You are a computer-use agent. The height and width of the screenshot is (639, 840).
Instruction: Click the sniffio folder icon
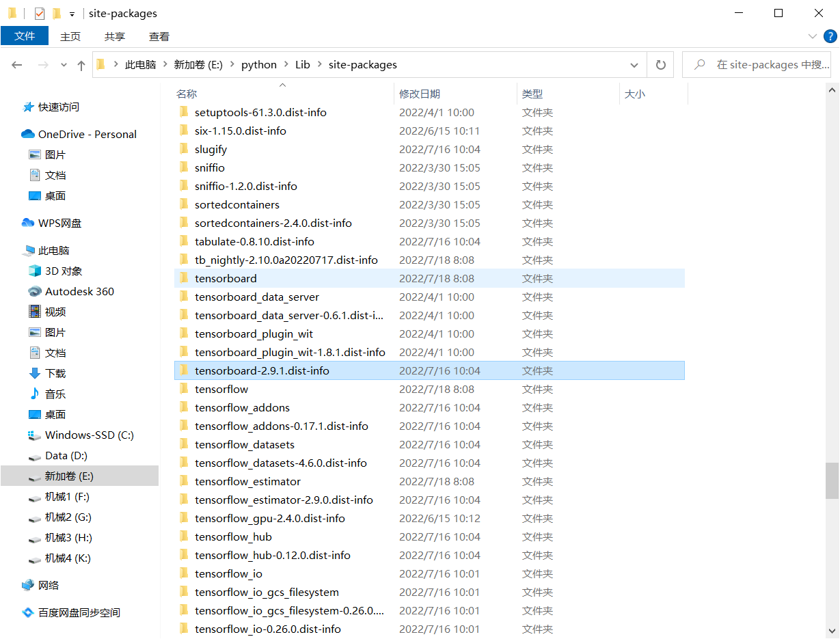[x=183, y=167]
